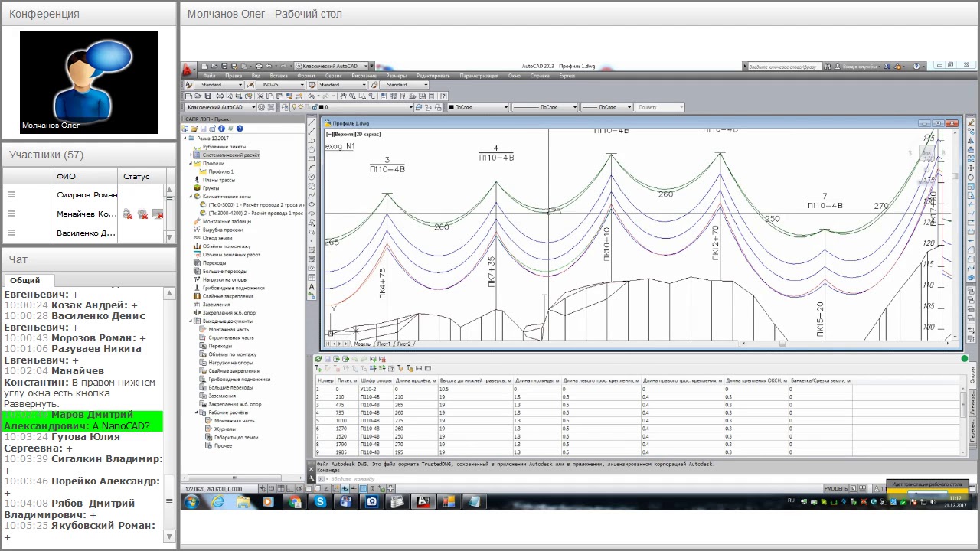Click the Windows Start button

tap(191, 502)
